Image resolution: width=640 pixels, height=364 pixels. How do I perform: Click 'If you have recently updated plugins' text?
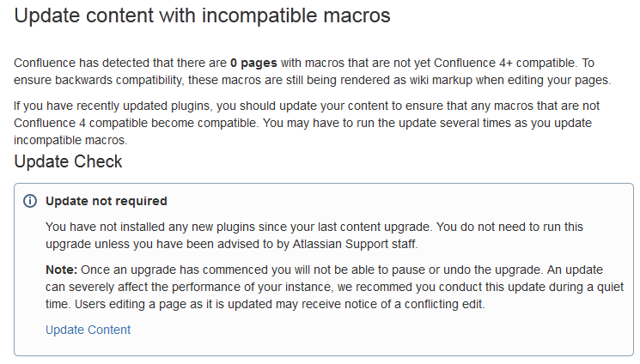coord(111,106)
